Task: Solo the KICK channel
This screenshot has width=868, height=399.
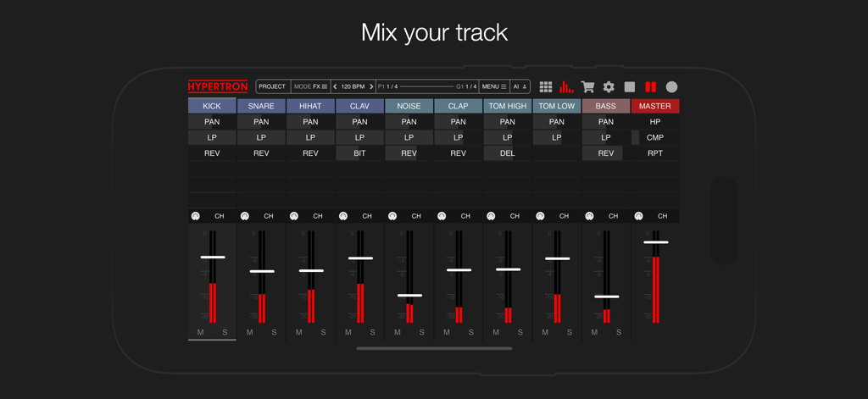Action: click(x=225, y=332)
